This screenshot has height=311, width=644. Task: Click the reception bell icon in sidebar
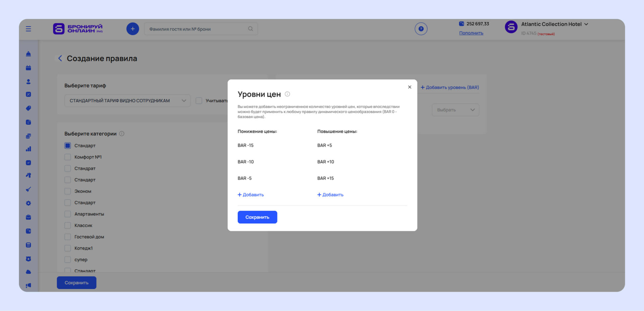pyautogui.click(x=29, y=54)
